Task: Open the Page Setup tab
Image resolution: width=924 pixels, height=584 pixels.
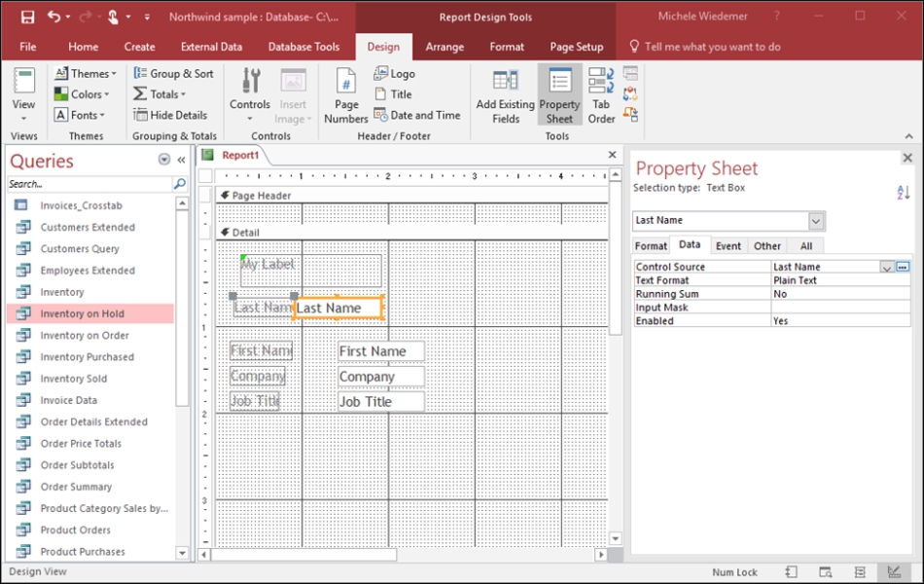Action: (x=577, y=47)
